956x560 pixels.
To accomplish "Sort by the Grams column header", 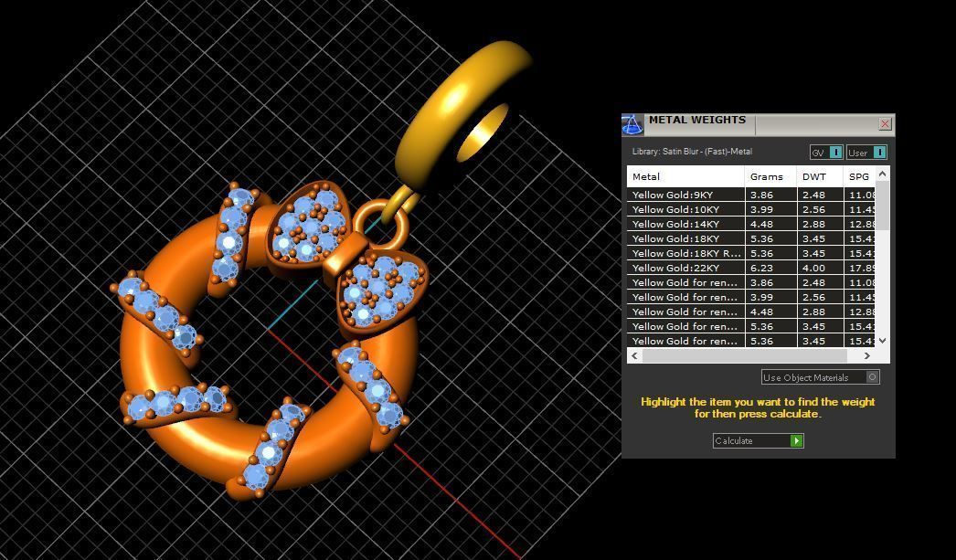I will coord(770,176).
